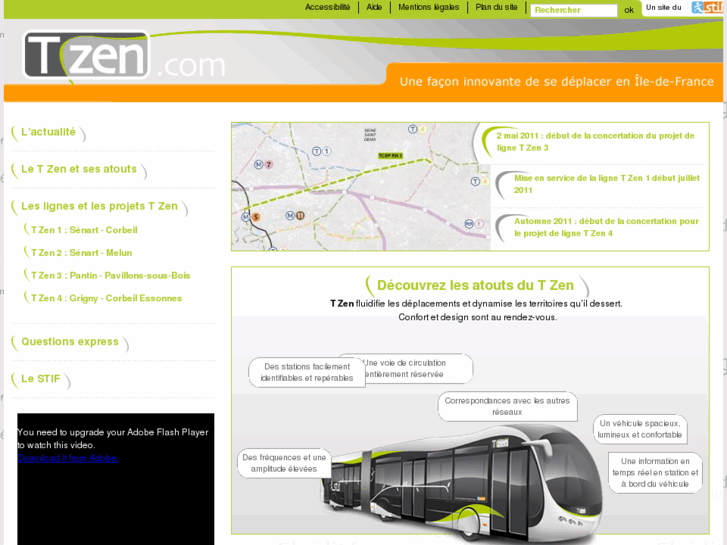Click the 'Des stations facilement identifiables' bubble
The width and height of the screenshot is (727, 545).
coord(306,372)
